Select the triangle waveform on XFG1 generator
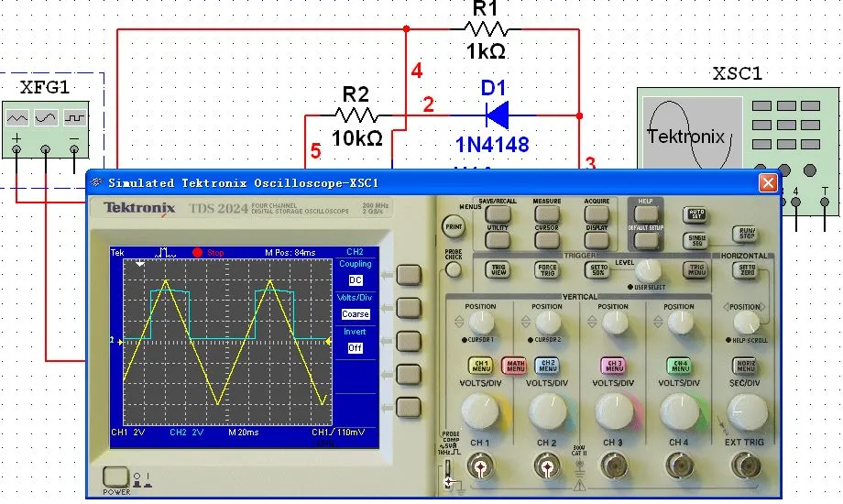Viewport: 843px width, 504px height. tap(16, 117)
